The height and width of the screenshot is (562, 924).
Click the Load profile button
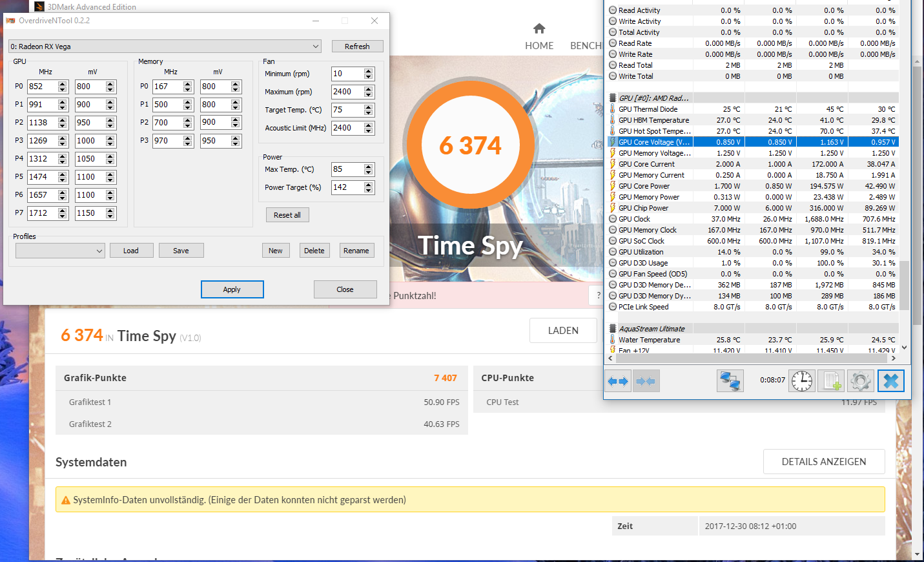pos(131,251)
